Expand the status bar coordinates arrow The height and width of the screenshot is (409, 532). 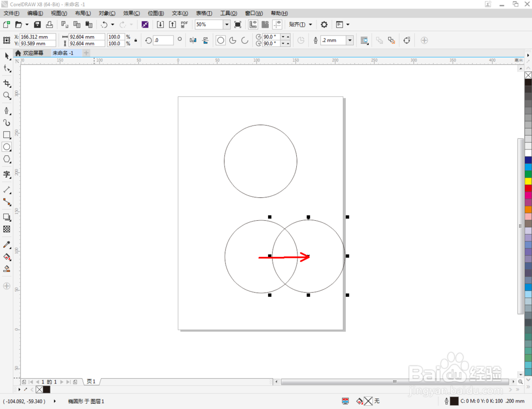click(x=55, y=401)
